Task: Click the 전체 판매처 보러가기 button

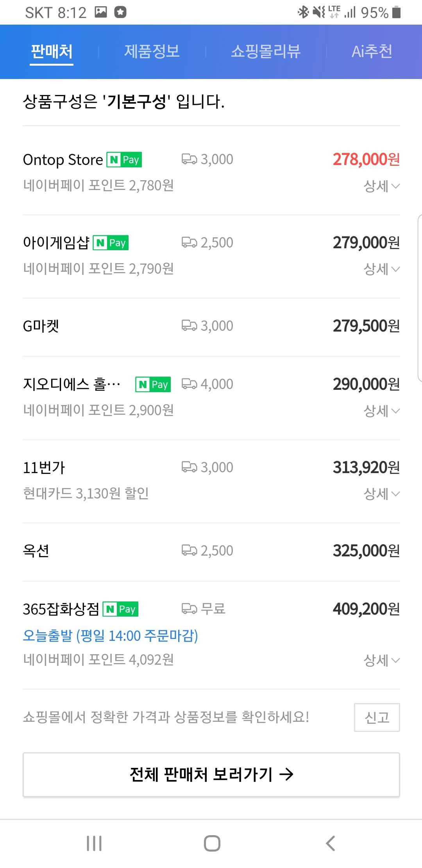Action: [211, 775]
